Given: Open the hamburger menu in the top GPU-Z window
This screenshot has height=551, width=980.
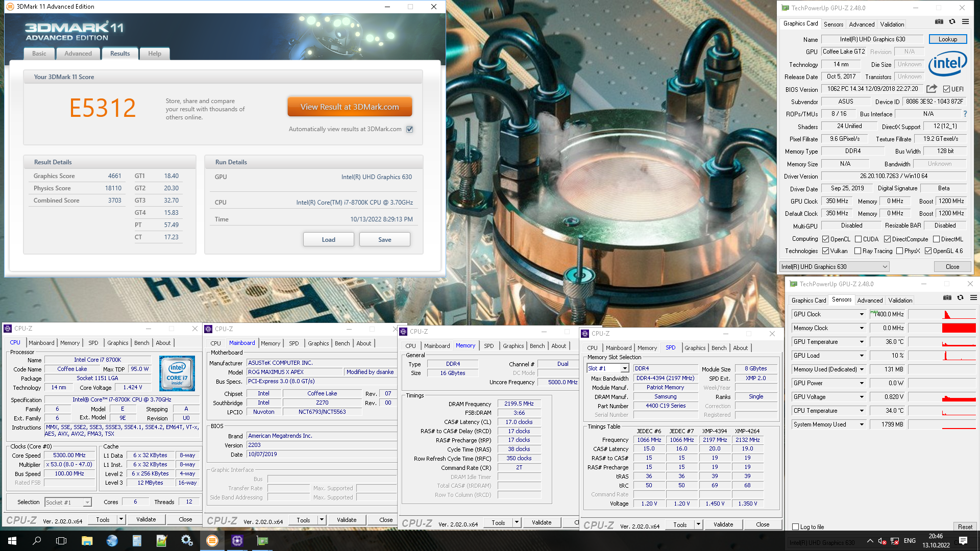Looking at the screenshot, I should tap(965, 22).
